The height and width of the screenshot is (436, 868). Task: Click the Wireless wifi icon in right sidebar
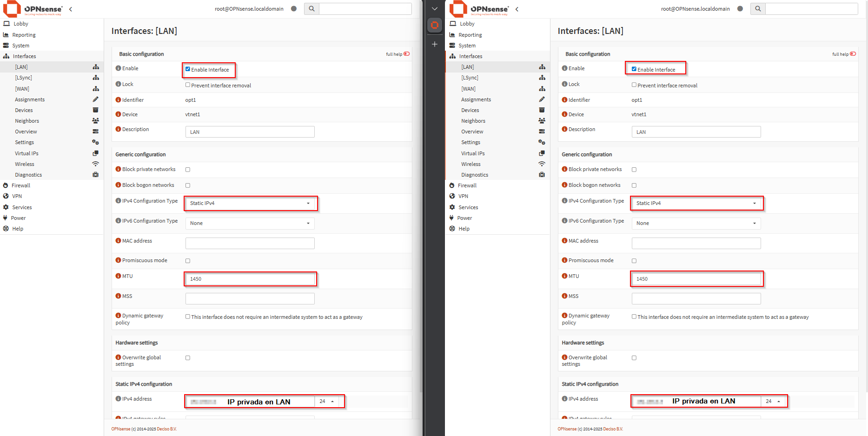pos(542,164)
